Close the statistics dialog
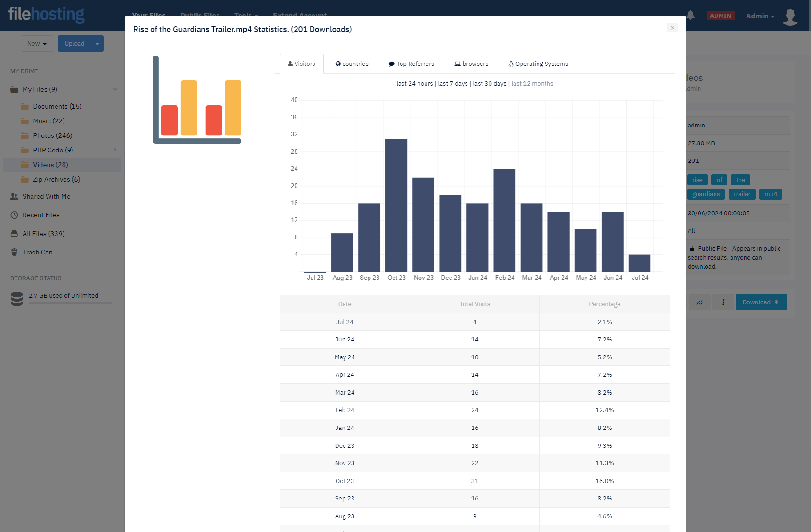Viewport: 811px width, 532px height. (x=672, y=28)
